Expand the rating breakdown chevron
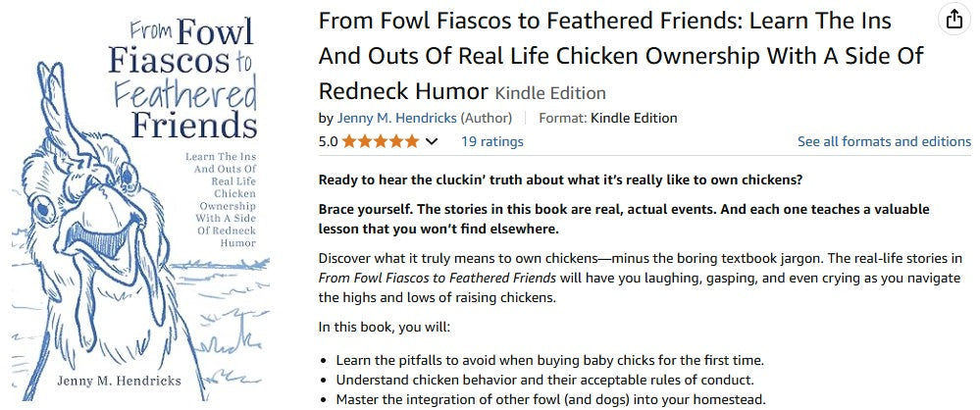 pyautogui.click(x=431, y=141)
